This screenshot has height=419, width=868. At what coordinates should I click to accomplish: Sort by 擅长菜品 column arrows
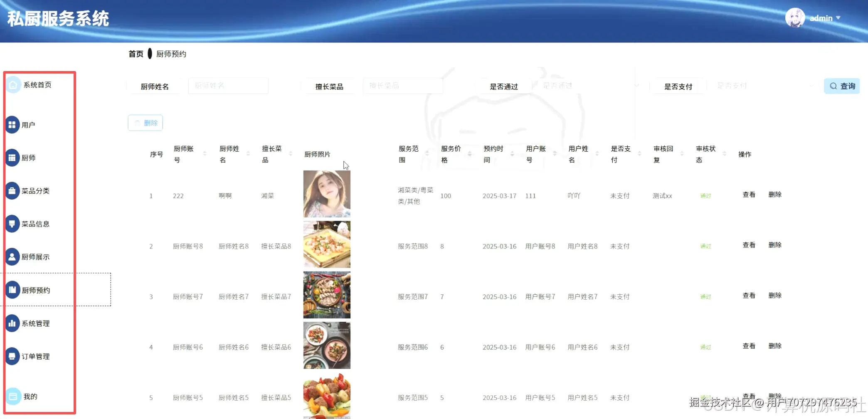click(291, 154)
